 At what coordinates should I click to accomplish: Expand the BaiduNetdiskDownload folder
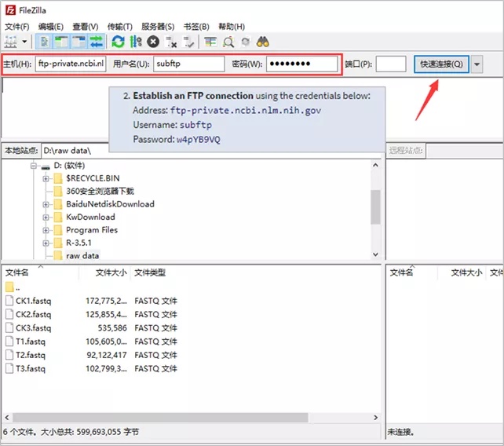tap(46, 204)
